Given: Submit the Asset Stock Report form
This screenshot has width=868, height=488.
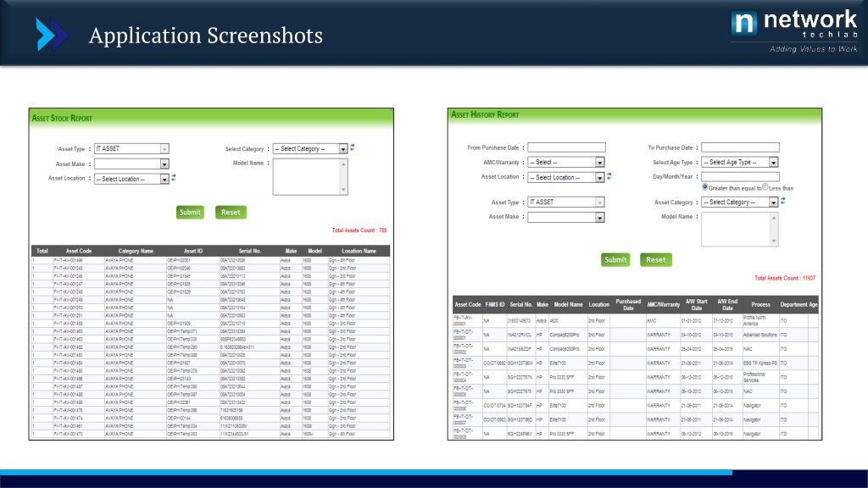Looking at the screenshot, I should click(190, 212).
